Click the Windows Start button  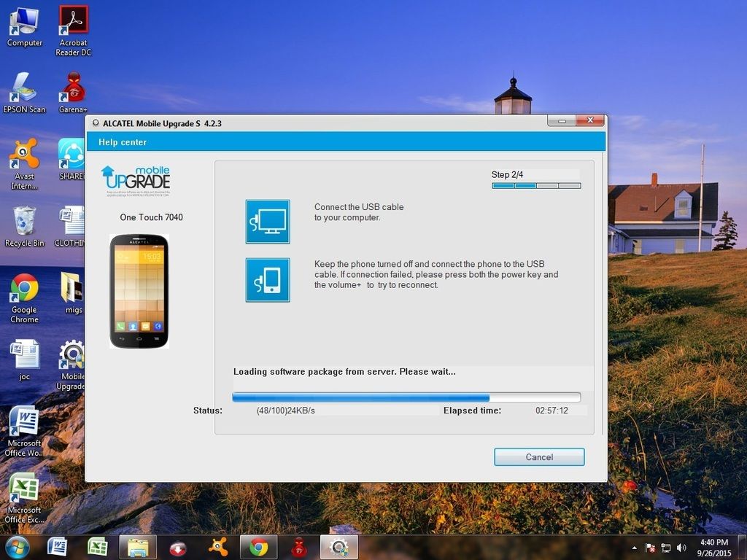tap(17, 547)
